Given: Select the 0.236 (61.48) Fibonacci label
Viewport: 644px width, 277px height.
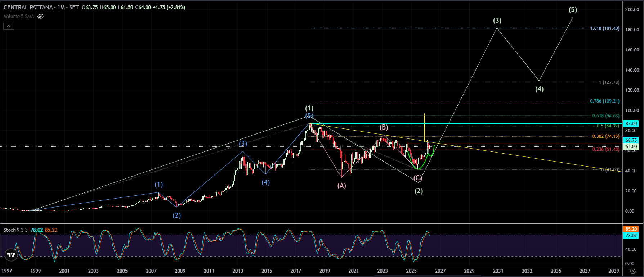Looking at the screenshot, I should pos(606,149).
